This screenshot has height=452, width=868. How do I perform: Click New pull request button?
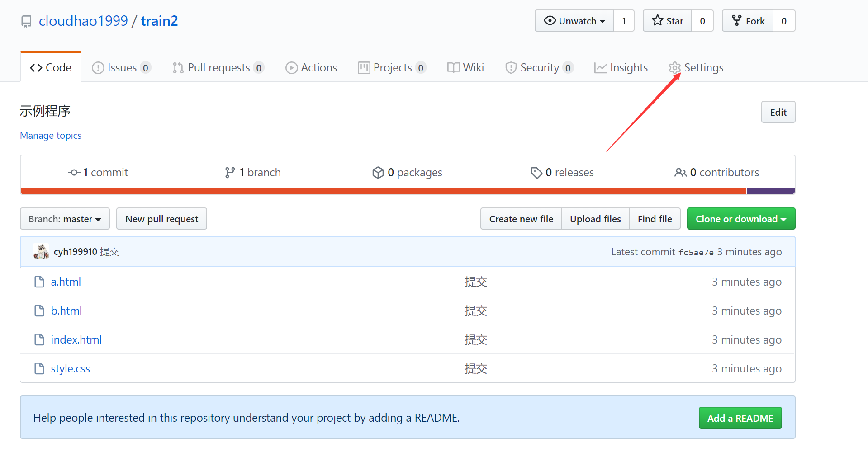tap(161, 219)
